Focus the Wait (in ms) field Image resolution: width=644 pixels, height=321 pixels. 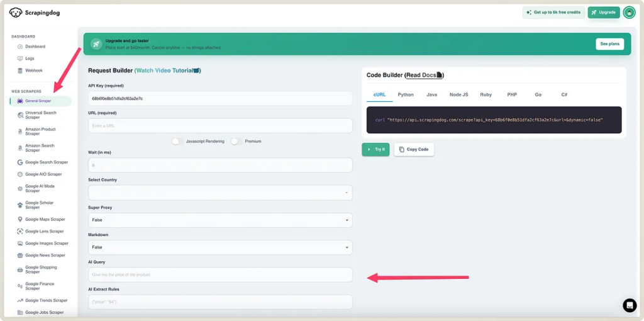220,166
